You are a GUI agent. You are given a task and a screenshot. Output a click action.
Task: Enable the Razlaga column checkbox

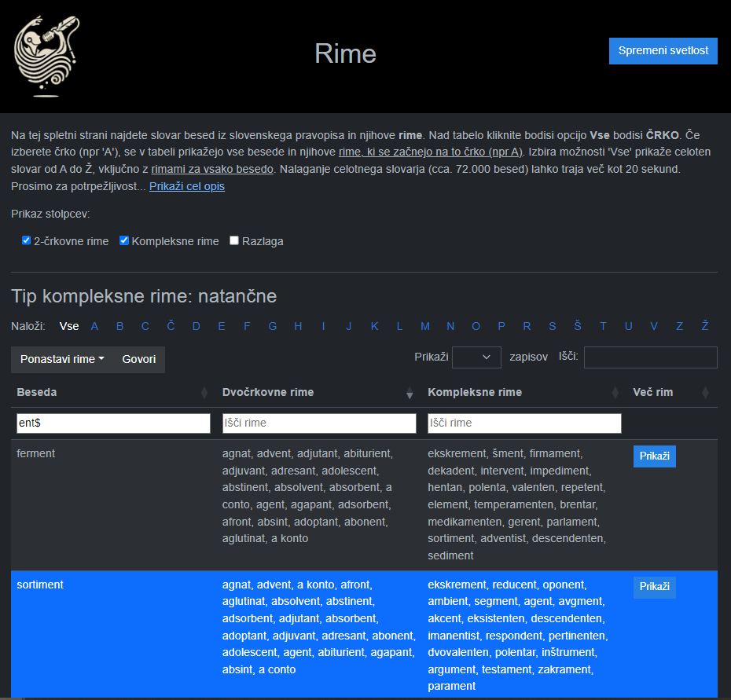(x=234, y=240)
